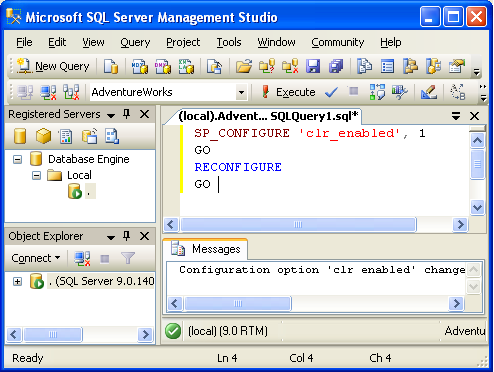The height and width of the screenshot is (372, 494).
Task: Click the Save floppy disk icon
Action: coord(313,66)
